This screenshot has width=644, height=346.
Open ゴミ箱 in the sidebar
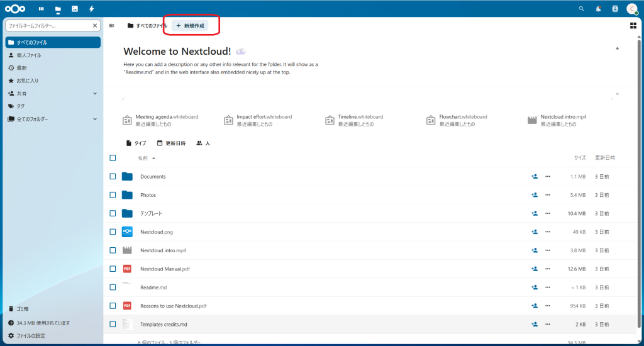[x=23, y=309]
